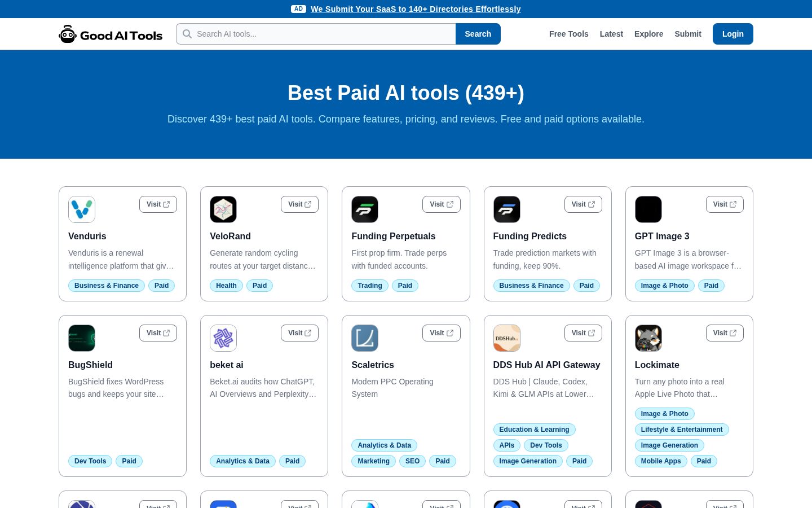The width and height of the screenshot is (812, 508).
Task: Visit the Lockimate website
Action: pos(725,333)
